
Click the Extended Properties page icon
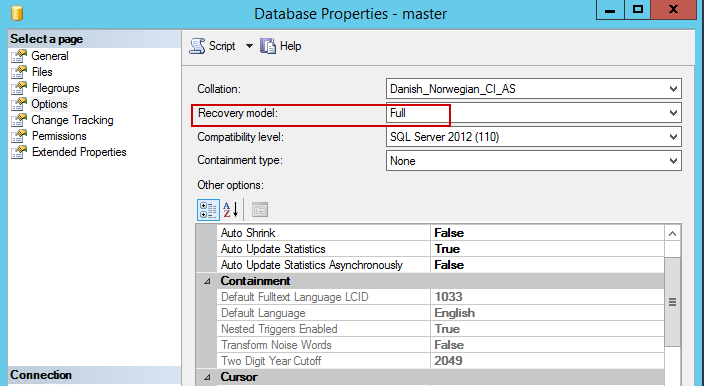pos(19,152)
